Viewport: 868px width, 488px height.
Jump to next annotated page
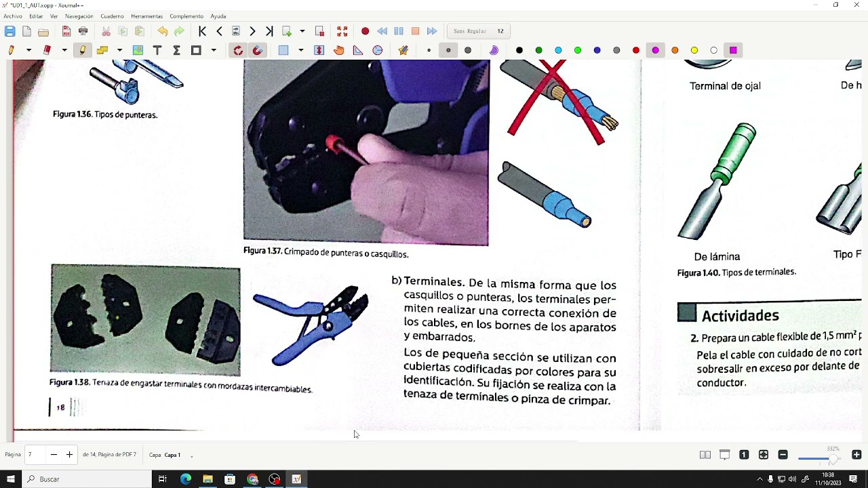pyautogui.click(x=236, y=31)
